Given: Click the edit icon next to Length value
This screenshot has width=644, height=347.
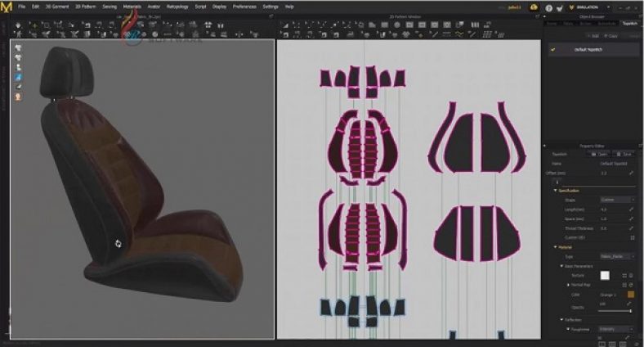Looking at the screenshot, I should point(631,210).
